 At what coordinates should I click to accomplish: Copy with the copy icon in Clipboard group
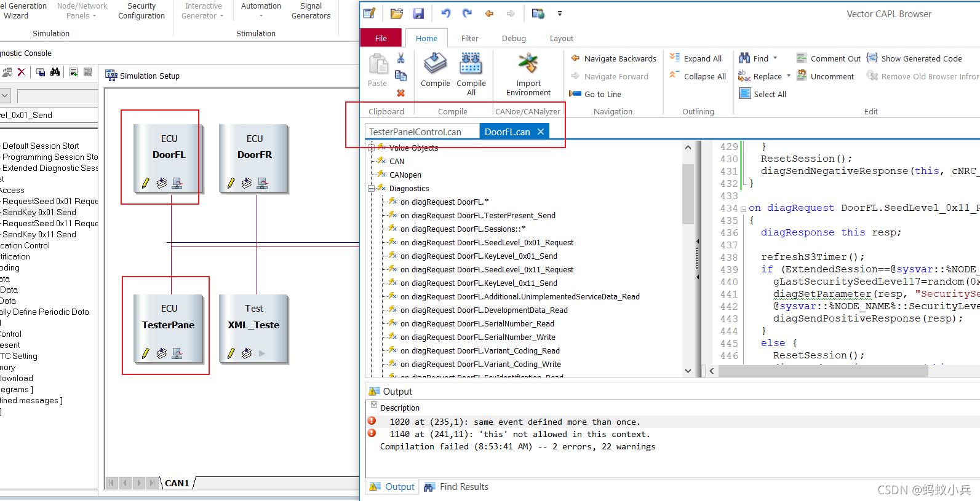click(x=400, y=76)
